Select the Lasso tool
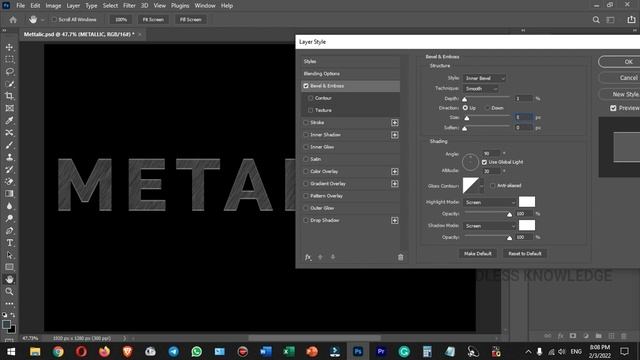Image resolution: width=640 pixels, height=360 pixels. [9, 72]
